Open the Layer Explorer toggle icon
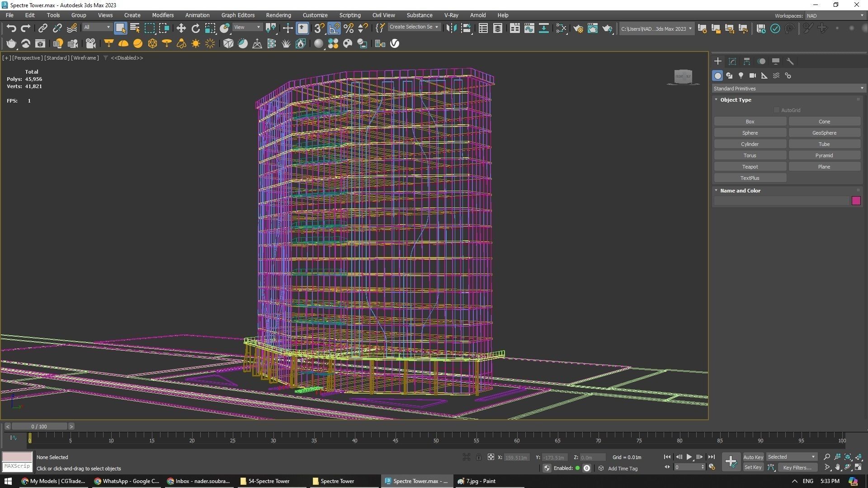868x488 pixels. (x=498, y=28)
